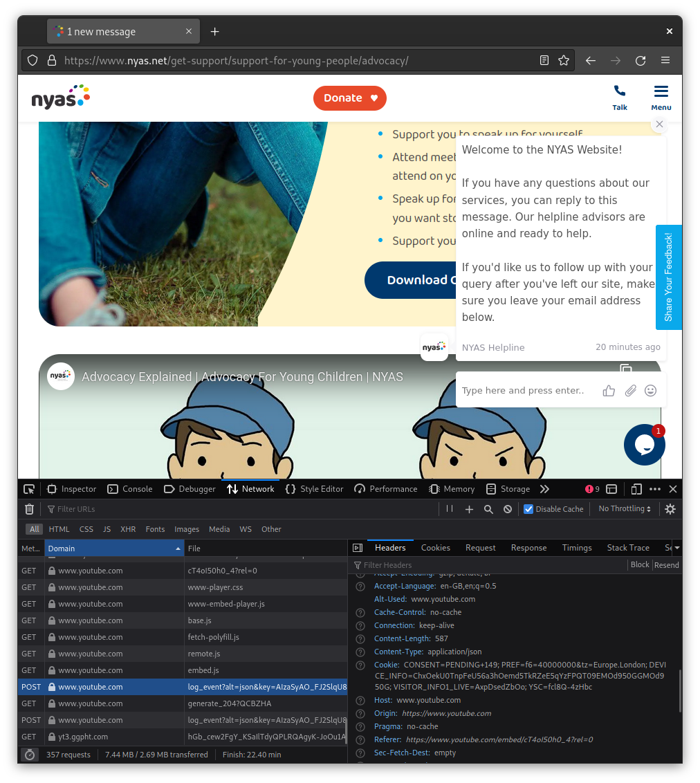
Task: Dismiss the chat welcome message
Action: tap(660, 124)
